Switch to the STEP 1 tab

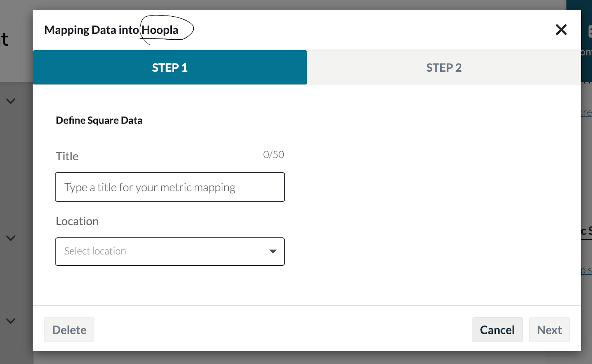[x=170, y=67]
